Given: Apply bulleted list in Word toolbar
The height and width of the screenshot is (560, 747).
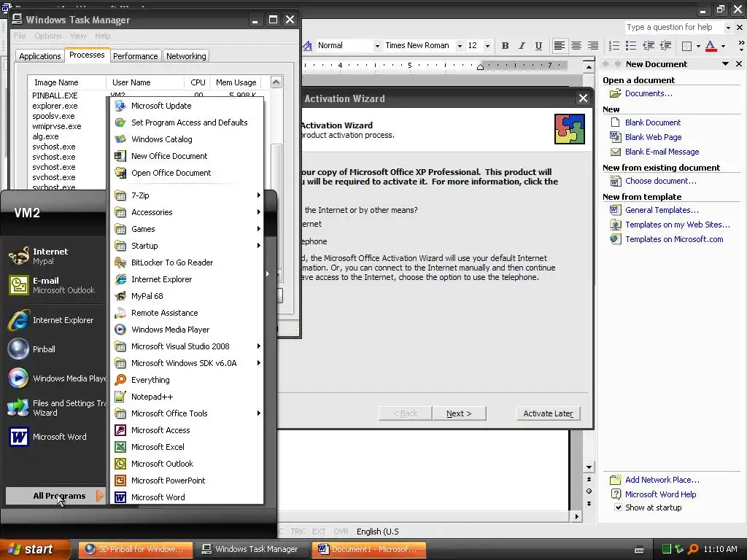Looking at the screenshot, I should click(x=631, y=46).
